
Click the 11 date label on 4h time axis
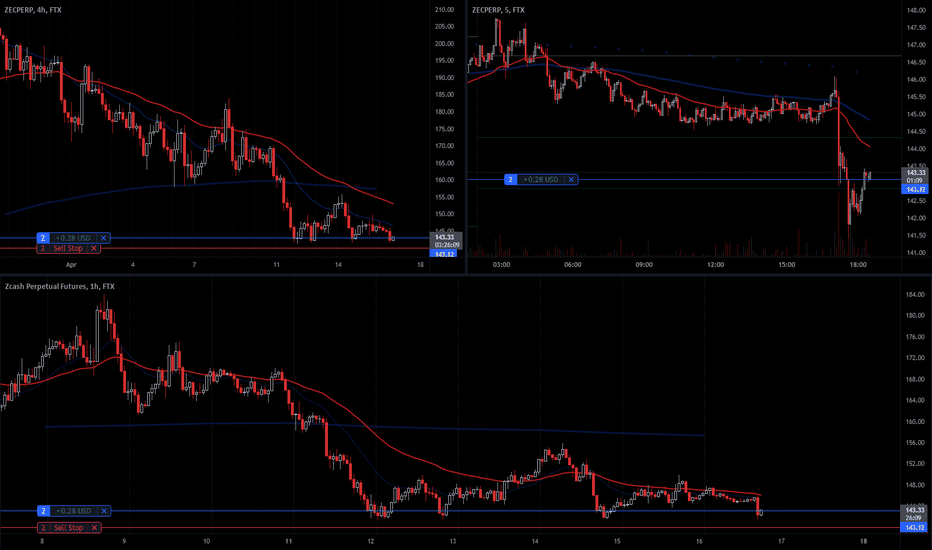(x=276, y=265)
